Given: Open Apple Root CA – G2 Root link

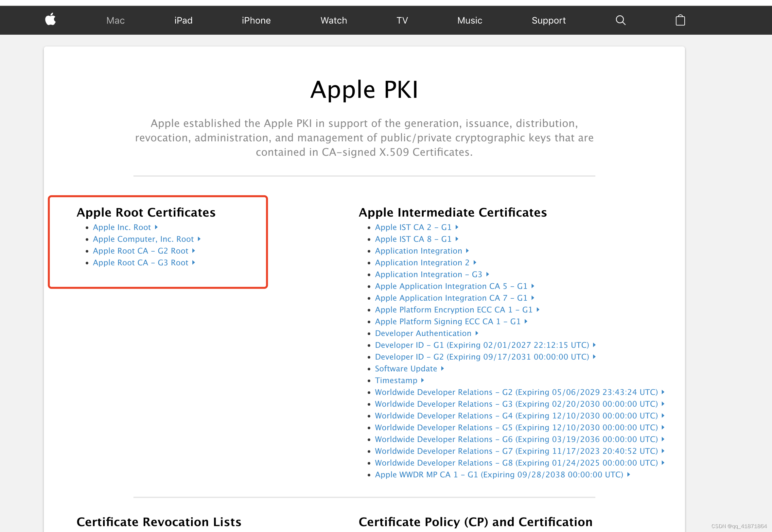Looking at the screenshot, I should click(144, 251).
